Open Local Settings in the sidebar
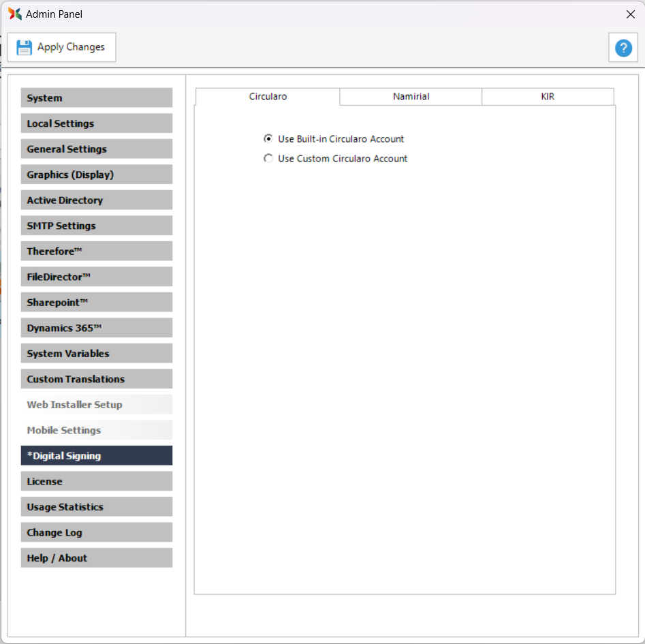 point(96,123)
